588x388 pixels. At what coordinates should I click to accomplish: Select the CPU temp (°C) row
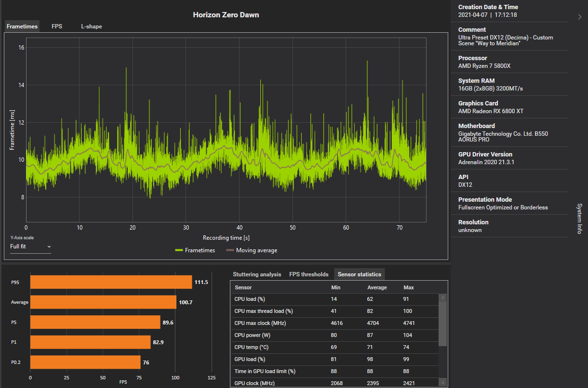coord(335,347)
